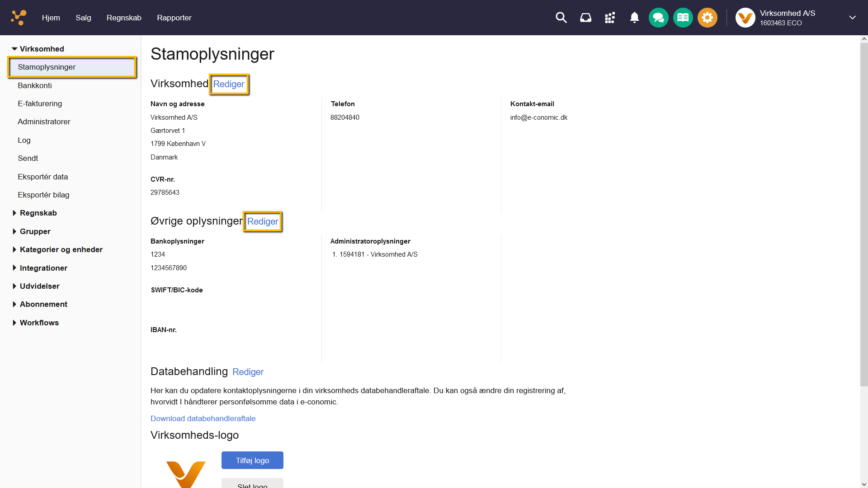Screen dimensions: 868x488
Task: Open the notifications bell
Action: pyautogui.click(x=634, y=17)
